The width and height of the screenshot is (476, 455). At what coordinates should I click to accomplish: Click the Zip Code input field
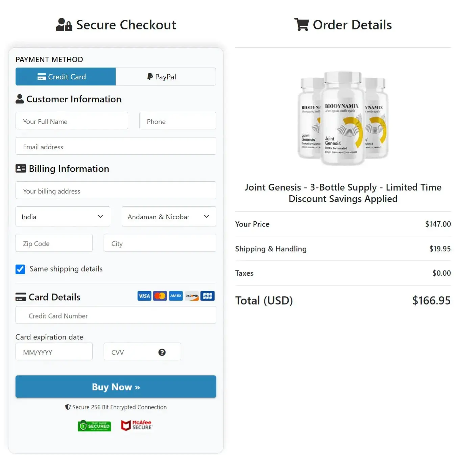[x=54, y=243]
